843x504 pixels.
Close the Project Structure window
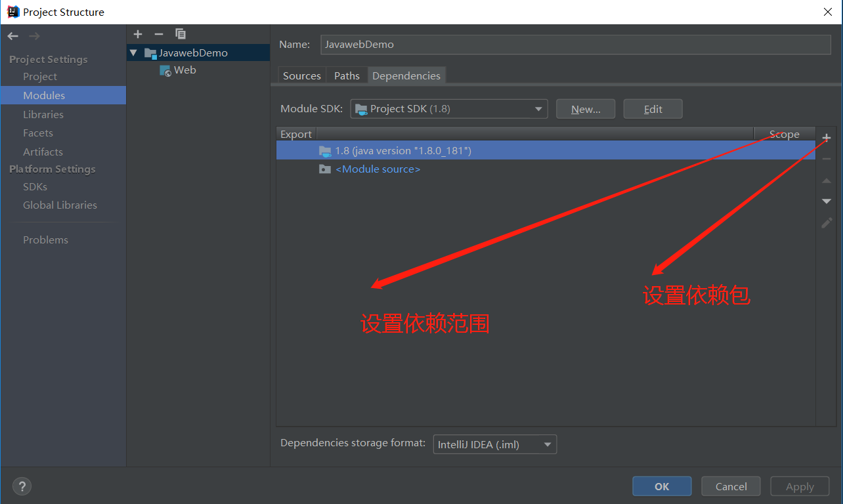click(x=827, y=12)
